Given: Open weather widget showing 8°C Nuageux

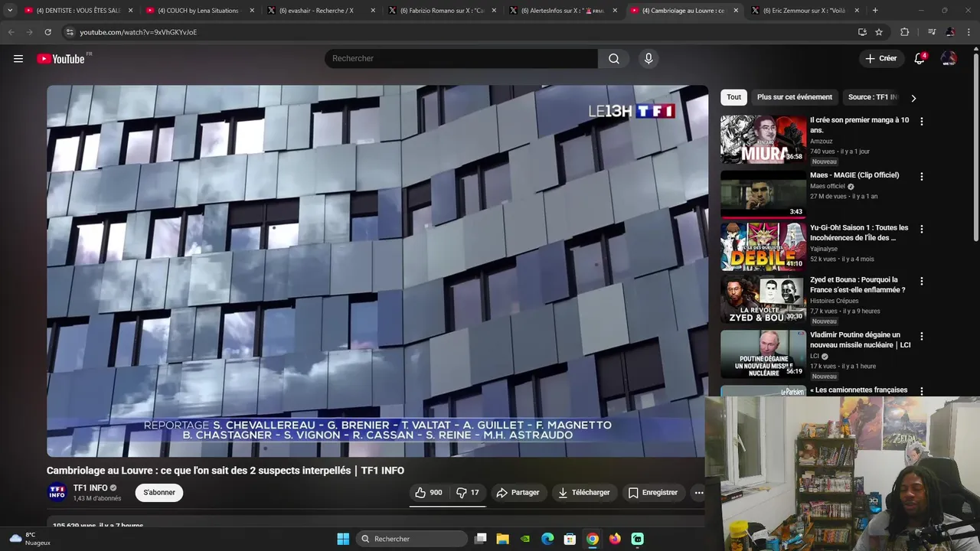Looking at the screenshot, I should (30, 539).
